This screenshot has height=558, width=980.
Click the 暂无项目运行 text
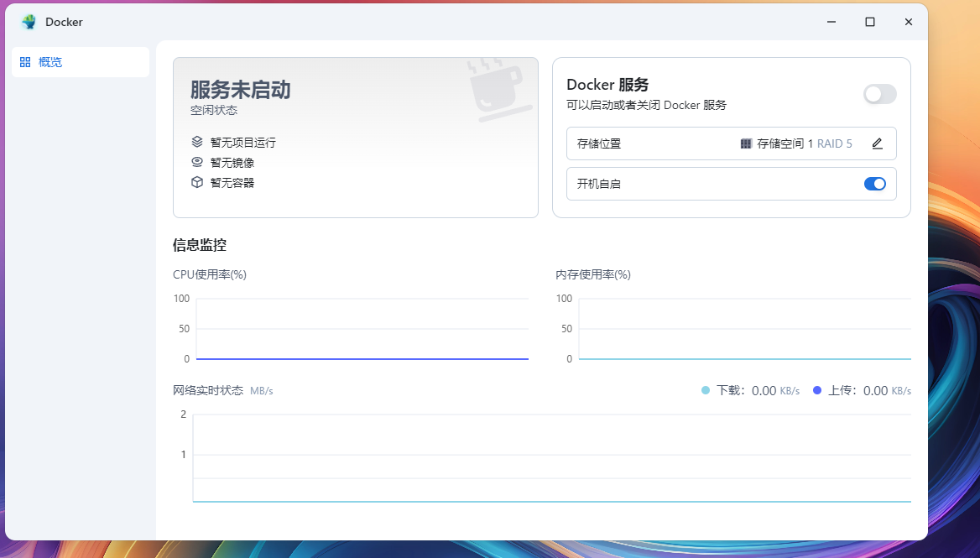[243, 143]
